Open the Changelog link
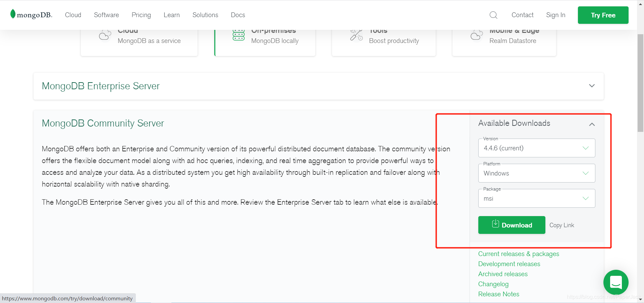This screenshot has height=303, width=644. 493,284
